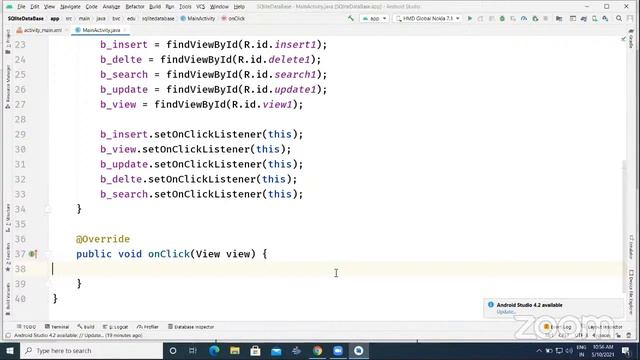Open the Edit menu
The image size is (640, 360).
tap(35, 7)
